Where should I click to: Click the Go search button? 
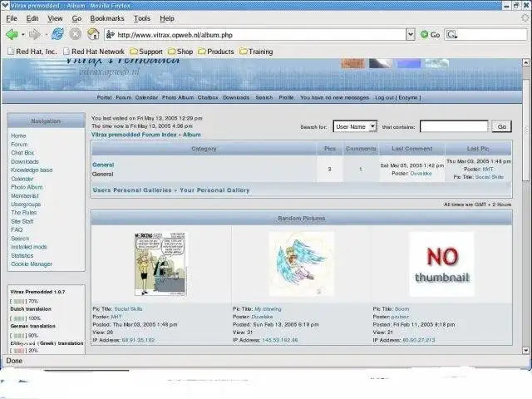(502, 126)
